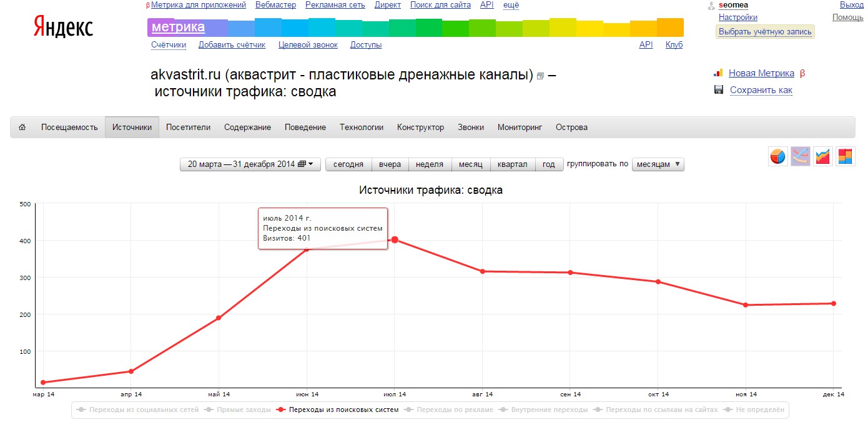Open Поиск для сайта link
This screenshot has height=427, width=868.
[440, 5]
